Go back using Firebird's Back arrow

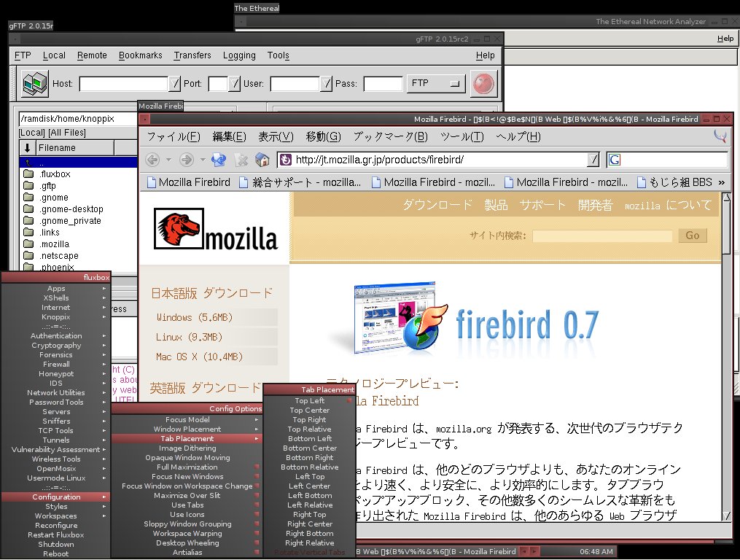(152, 160)
